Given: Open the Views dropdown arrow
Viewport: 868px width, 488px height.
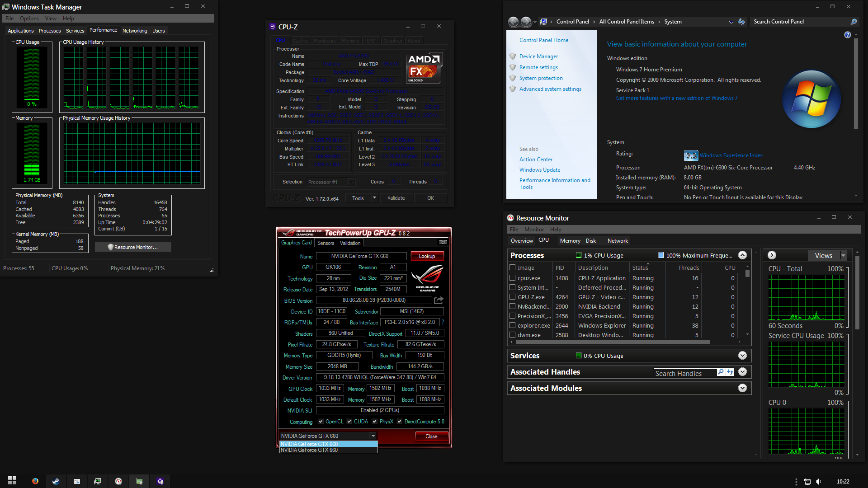Looking at the screenshot, I should tap(843, 255).
